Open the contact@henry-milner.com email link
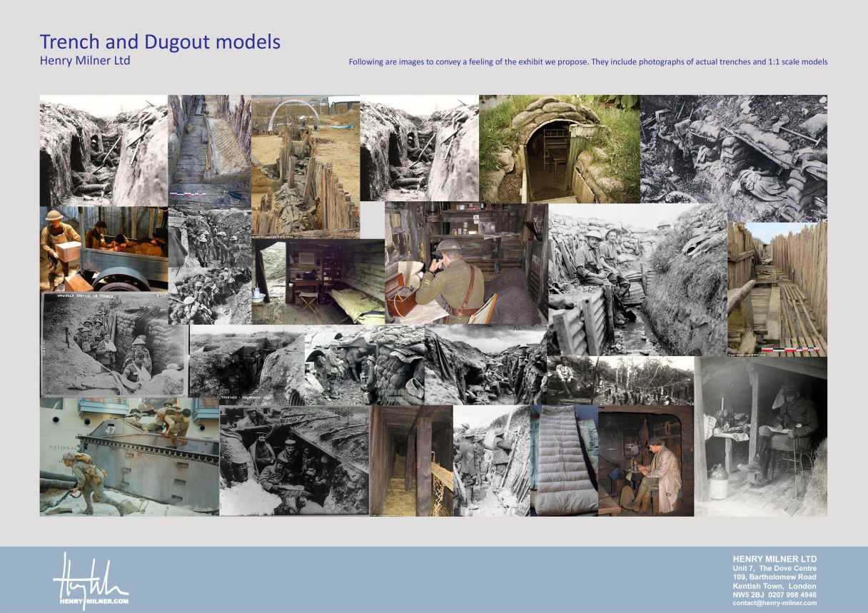The width and height of the screenshot is (868, 613). tap(774, 604)
